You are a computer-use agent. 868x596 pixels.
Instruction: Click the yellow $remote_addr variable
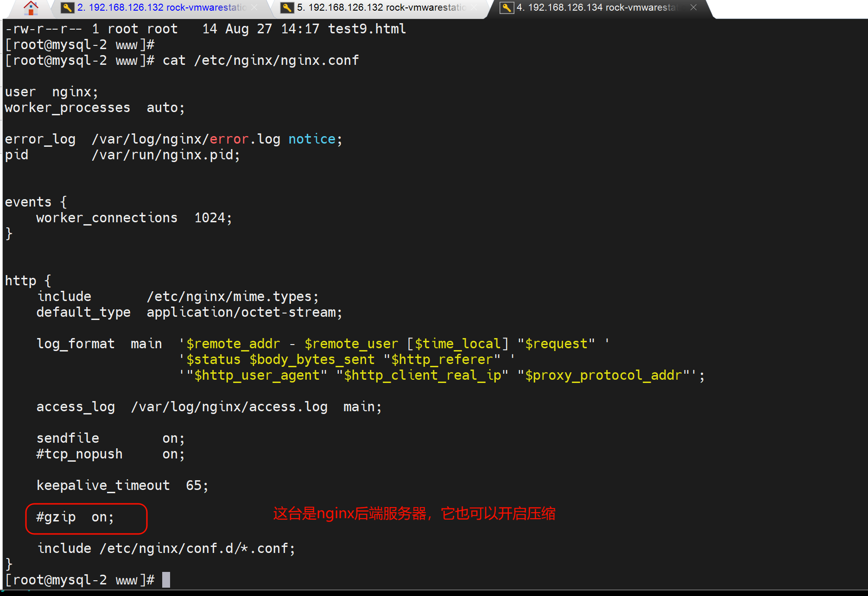tap(233, 344)
